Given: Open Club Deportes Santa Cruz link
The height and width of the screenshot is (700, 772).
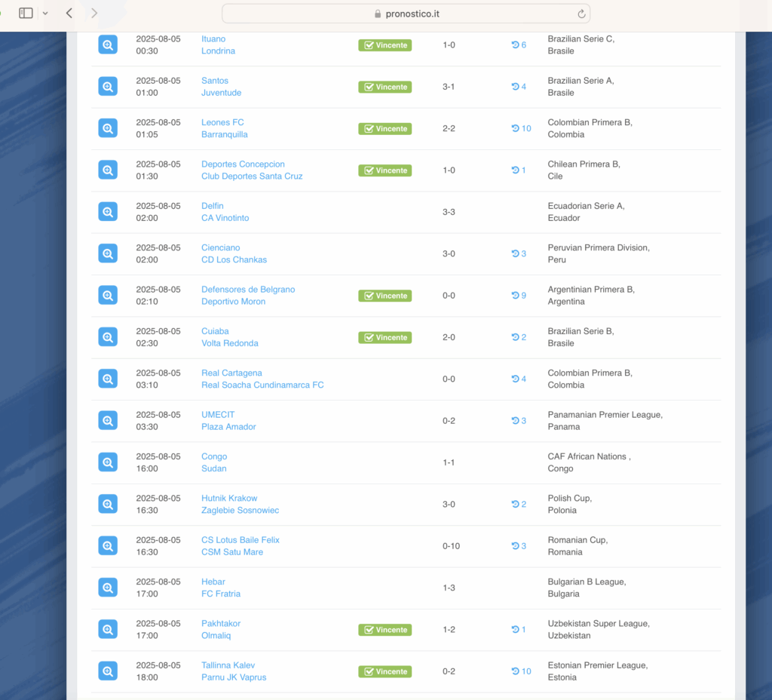Looking at the screenshot, I should [x=252, y=177].
